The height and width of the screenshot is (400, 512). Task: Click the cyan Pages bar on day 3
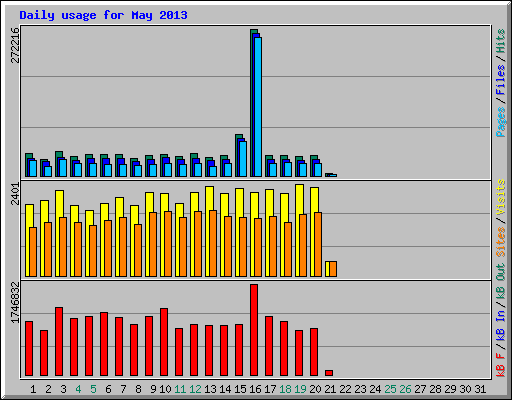[63, 168]
